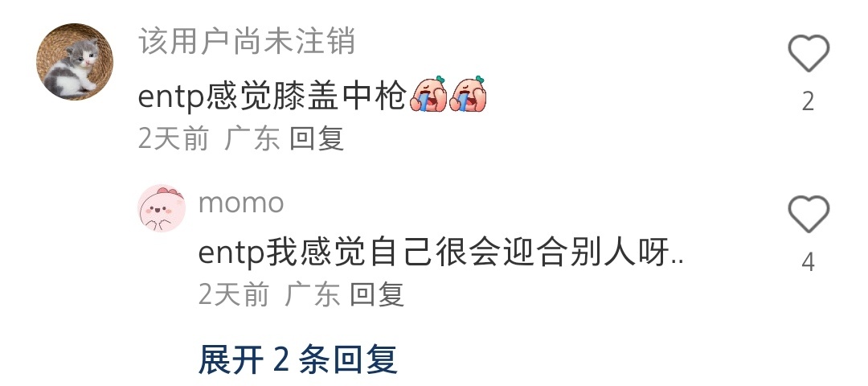Open user 该用户尚未注销 profile name
The width and height of the screenshot is (868, 386).
point(247,41)
